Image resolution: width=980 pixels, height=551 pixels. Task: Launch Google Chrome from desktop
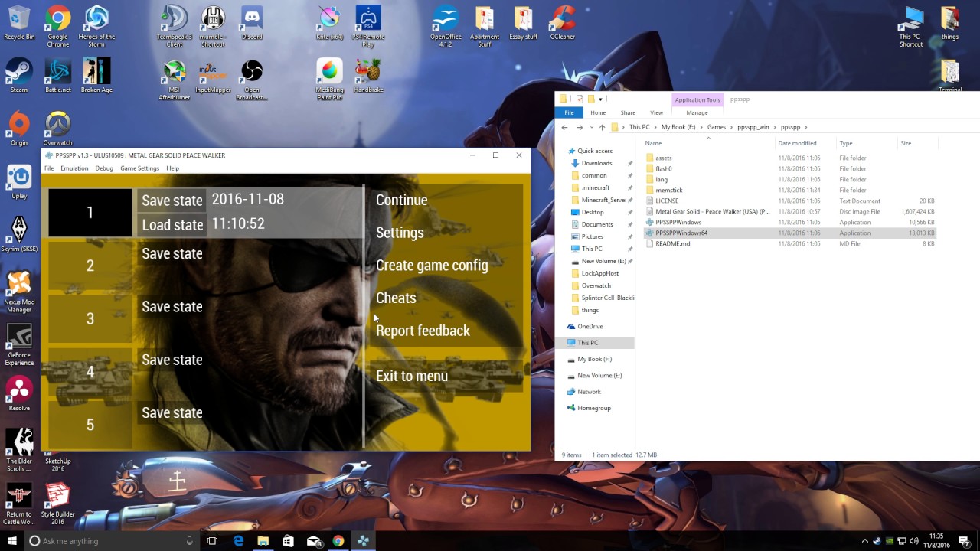pyautogui.click(x=57, y=26)
